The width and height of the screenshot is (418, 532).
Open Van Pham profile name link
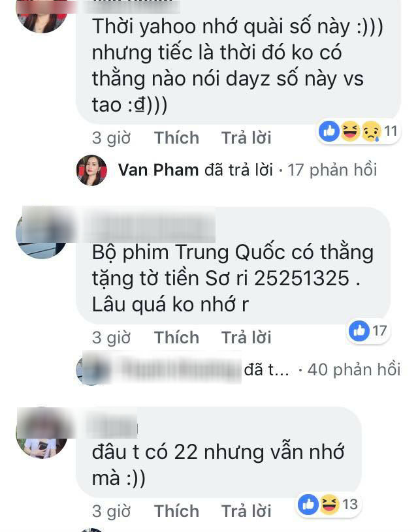coord(158,170)
